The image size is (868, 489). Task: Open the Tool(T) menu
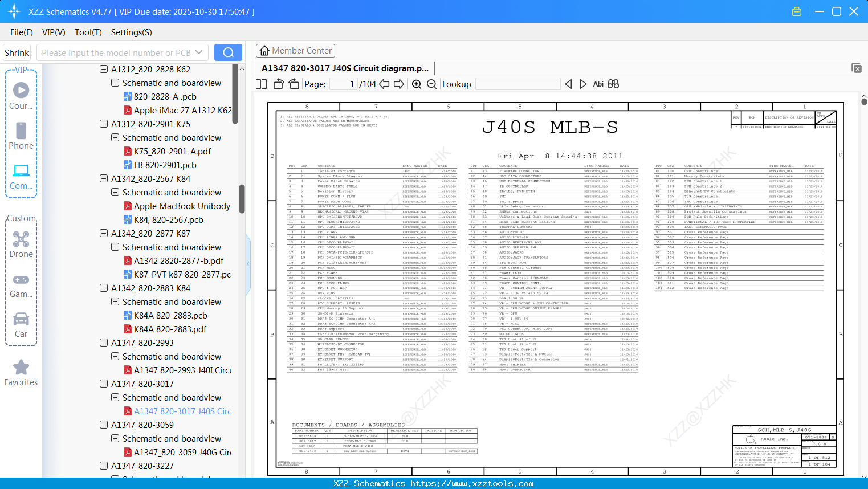tap(88, 32)
